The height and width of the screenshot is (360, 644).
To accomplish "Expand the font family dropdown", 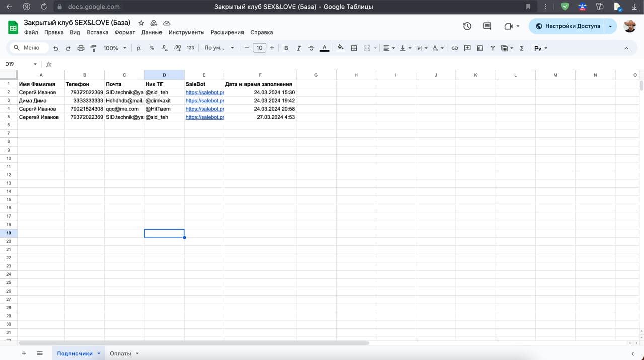I will point(219,48).
